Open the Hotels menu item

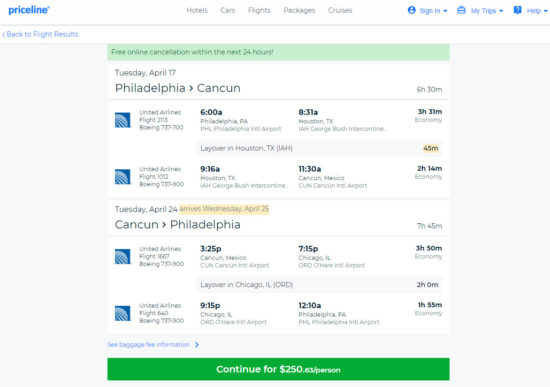tap(197, 11)
